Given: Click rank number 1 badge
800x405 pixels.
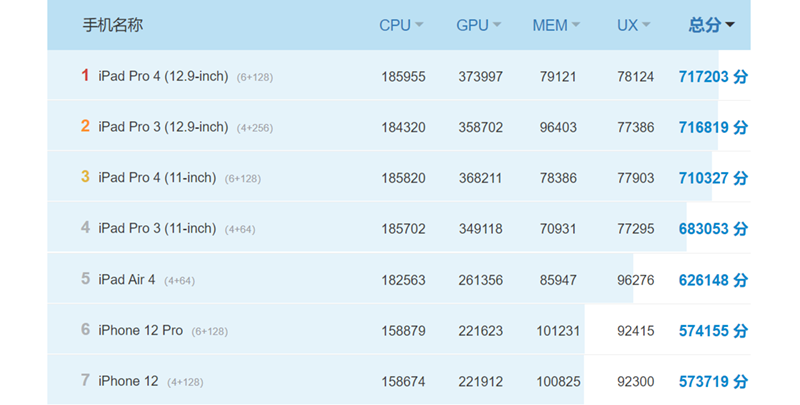Looking at the screenshot, I should (86, 76).
